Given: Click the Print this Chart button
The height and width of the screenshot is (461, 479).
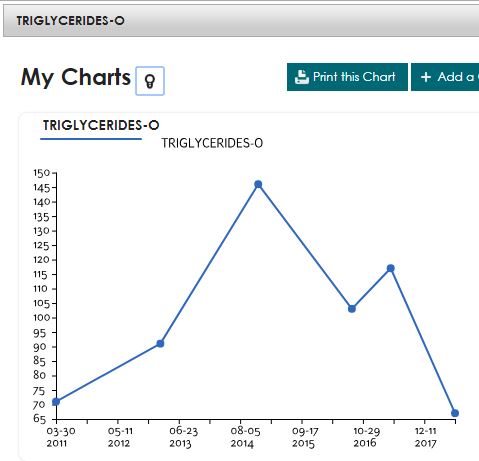Looking at the screenshot, I should (347, 77).
